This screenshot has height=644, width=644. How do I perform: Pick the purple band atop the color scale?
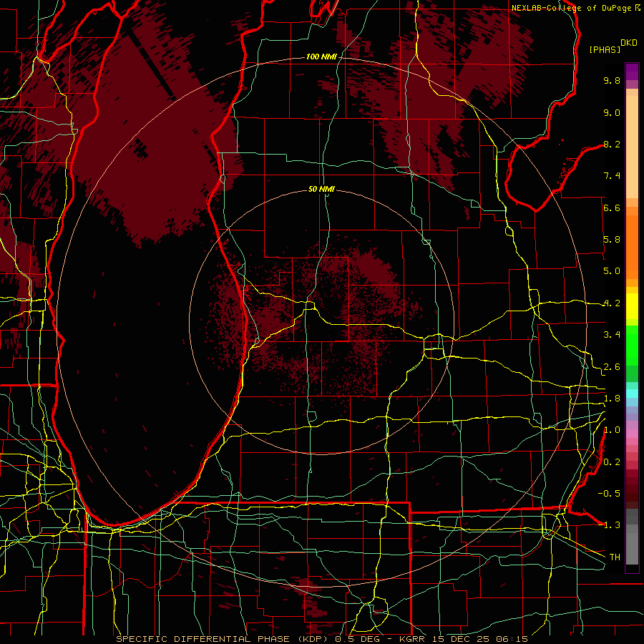coord(632,72)
